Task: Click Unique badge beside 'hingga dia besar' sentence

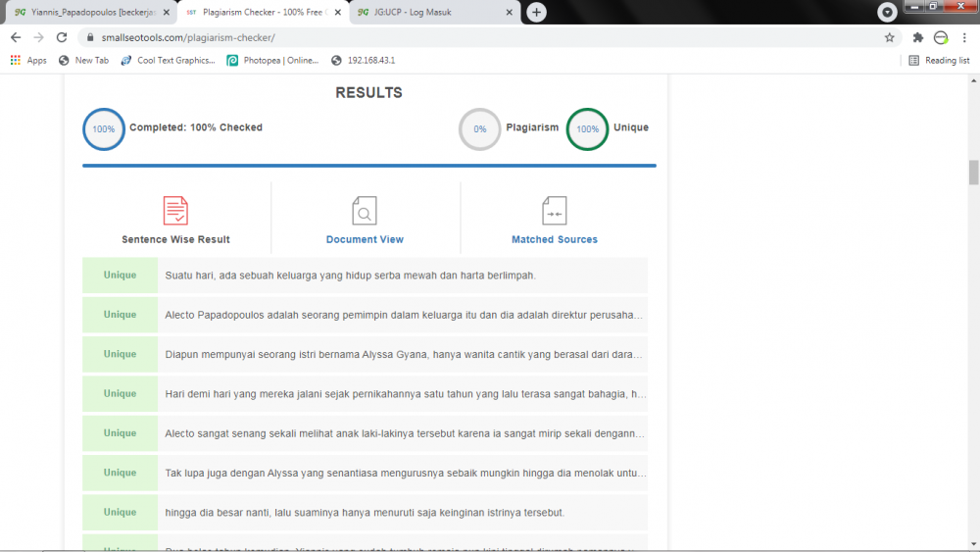Action: 120,512
